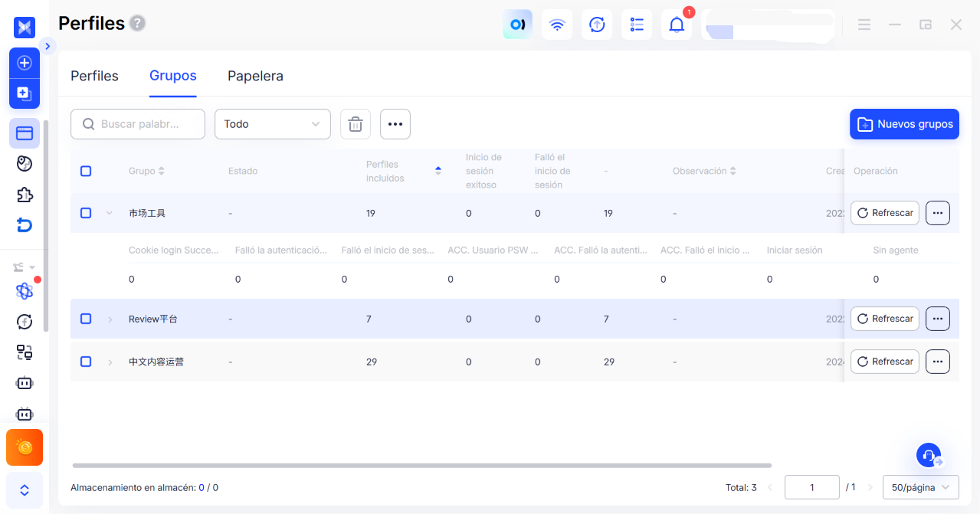This screenshot has height=514, width=980.
Task: Check the box for 中文内容运营 group
Action: pos(86,362)
